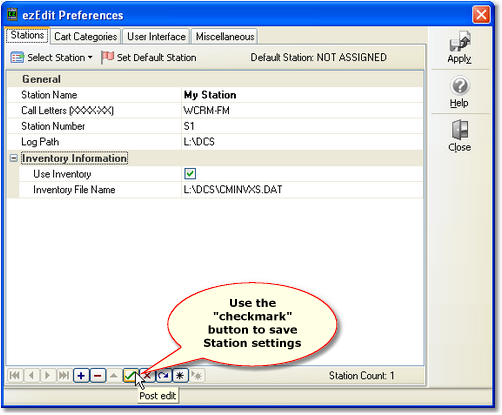502x415 pixels.
Task: Switch to the Stations tab
Action: pyautogui.click(x=27, y=35)
